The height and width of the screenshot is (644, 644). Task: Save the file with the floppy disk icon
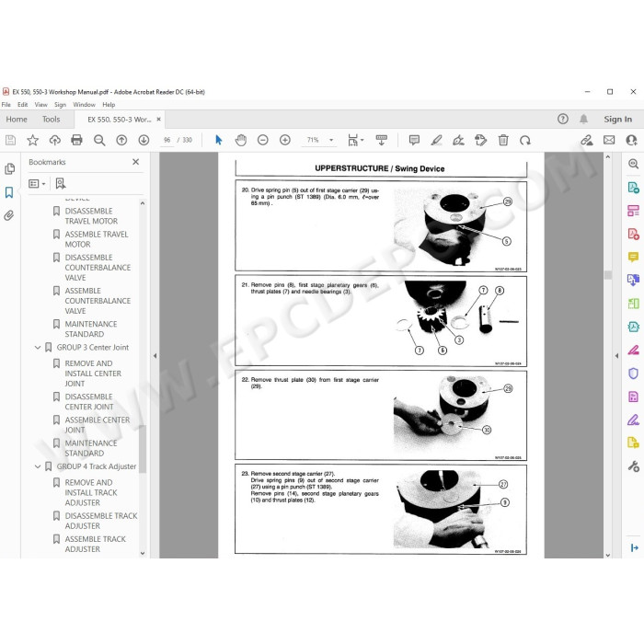point(11,140)
